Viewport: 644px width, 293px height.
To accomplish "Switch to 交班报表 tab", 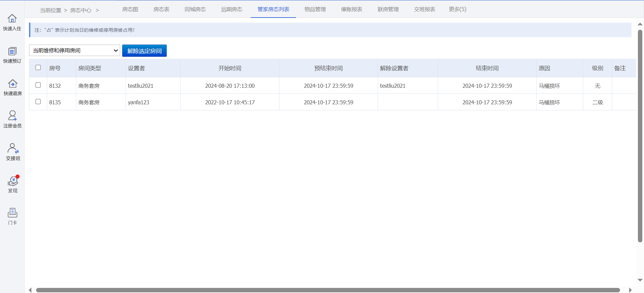I will click(425, 9).
